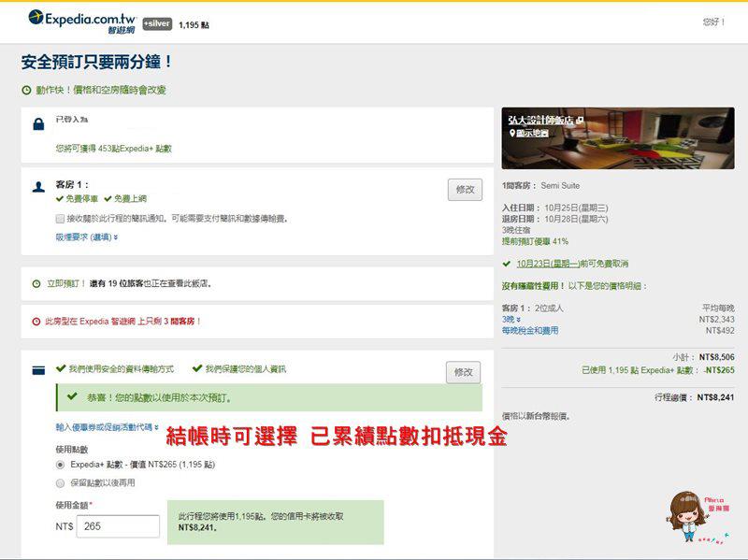The height and width of the screenshot is (560, 748).
Task: Click the green clock icon near 動作快
Action: coord(27,90)
